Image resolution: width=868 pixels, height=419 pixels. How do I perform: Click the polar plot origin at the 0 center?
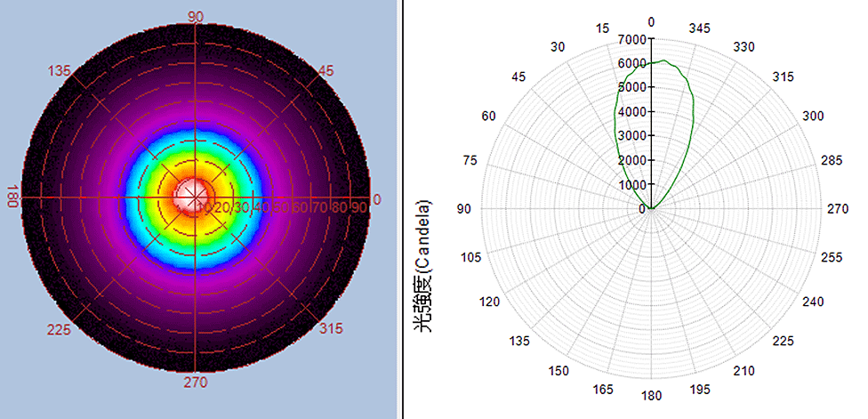point(651,209)
